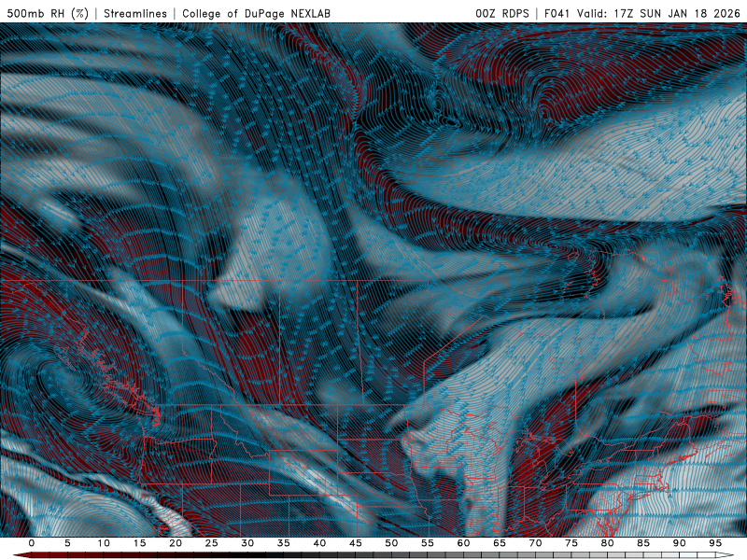
Task: Click the "95" value on the color scale
Action: pyautogui.click(x=715, y=543)
